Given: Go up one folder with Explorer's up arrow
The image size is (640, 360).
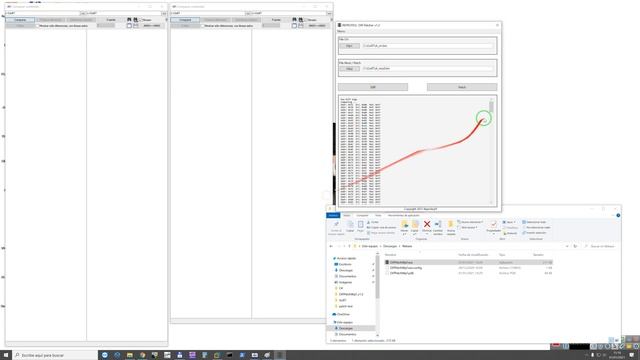Looking at the screenshot, I should 349,247.
